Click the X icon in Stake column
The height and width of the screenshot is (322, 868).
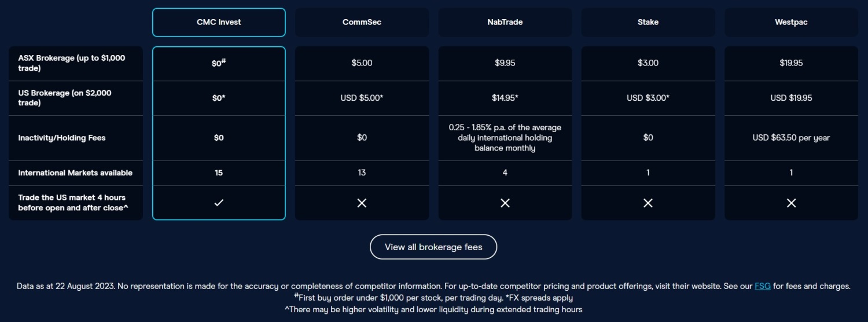coord(648,203)
